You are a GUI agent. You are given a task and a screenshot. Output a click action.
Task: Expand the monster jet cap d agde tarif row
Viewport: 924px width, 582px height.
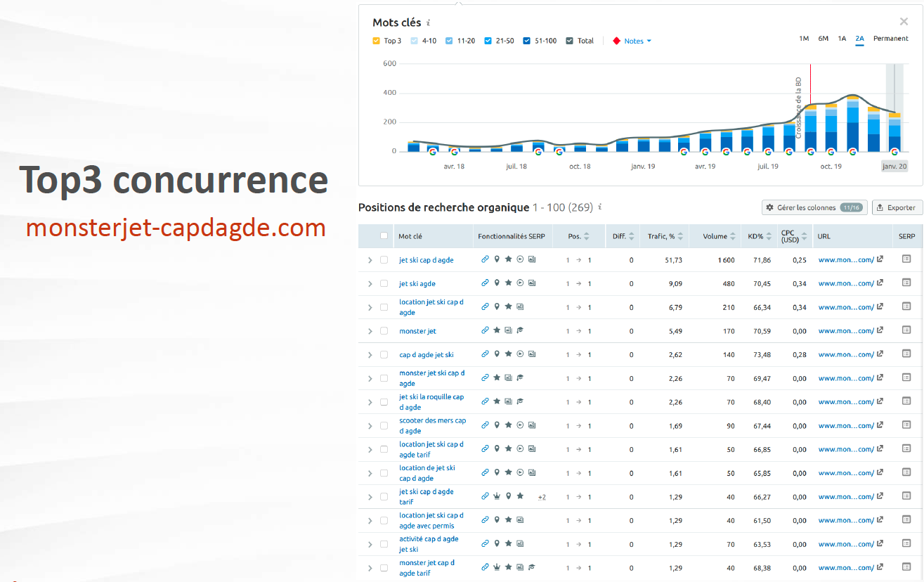(370, 568)
